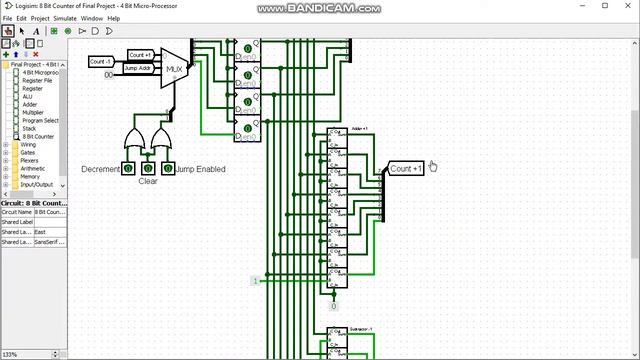Expand the Memory library folder
The height and width of the screenshot is (360, 640).
(x=6, y=177)
